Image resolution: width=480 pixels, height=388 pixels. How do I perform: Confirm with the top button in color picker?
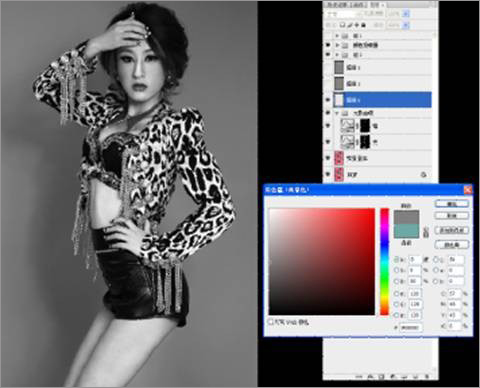point(452,203)
